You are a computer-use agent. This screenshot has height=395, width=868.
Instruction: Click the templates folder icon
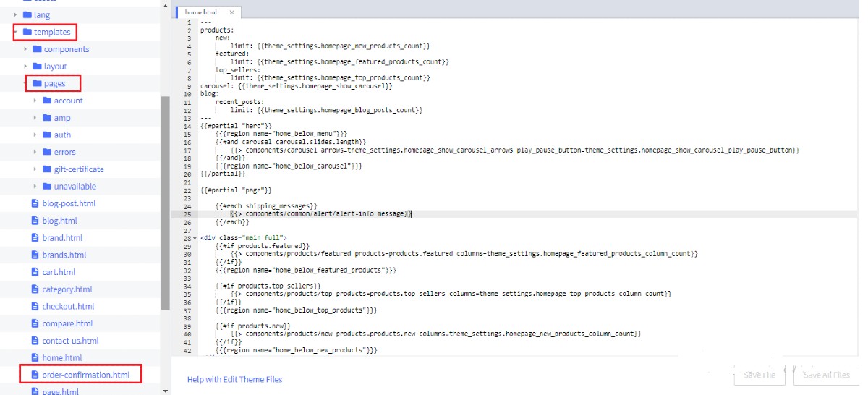(27, 32)
